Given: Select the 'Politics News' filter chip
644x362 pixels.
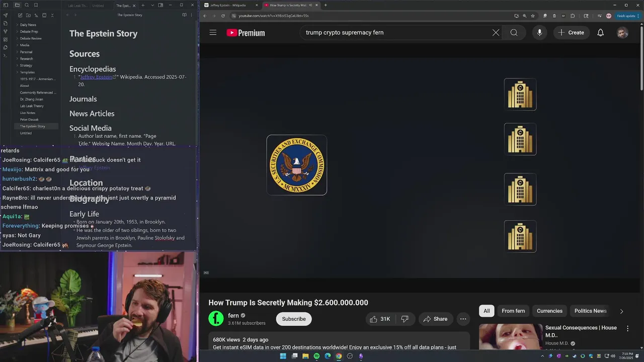Looking at the screenshot, I should coord(590,311).
